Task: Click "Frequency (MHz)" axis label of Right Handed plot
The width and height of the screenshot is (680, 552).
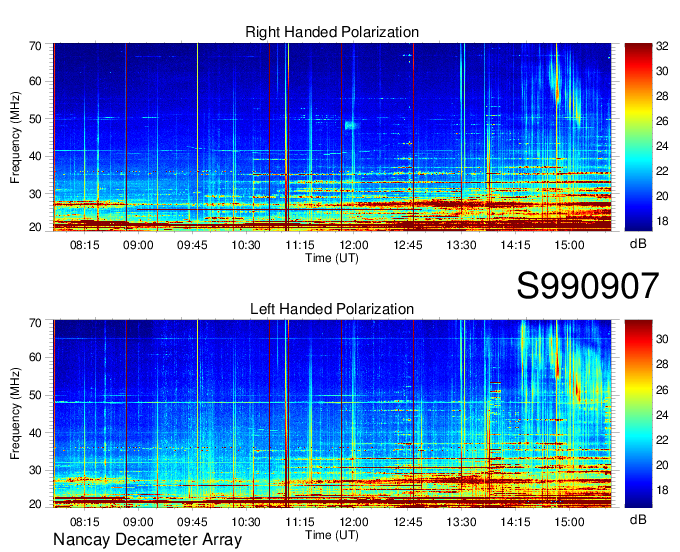Action: click(15, 137)
